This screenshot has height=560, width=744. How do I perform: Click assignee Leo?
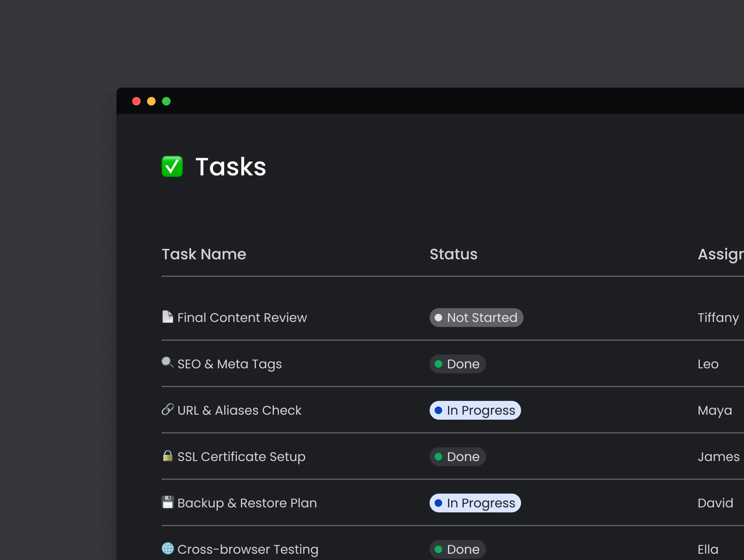click(708, 364)
